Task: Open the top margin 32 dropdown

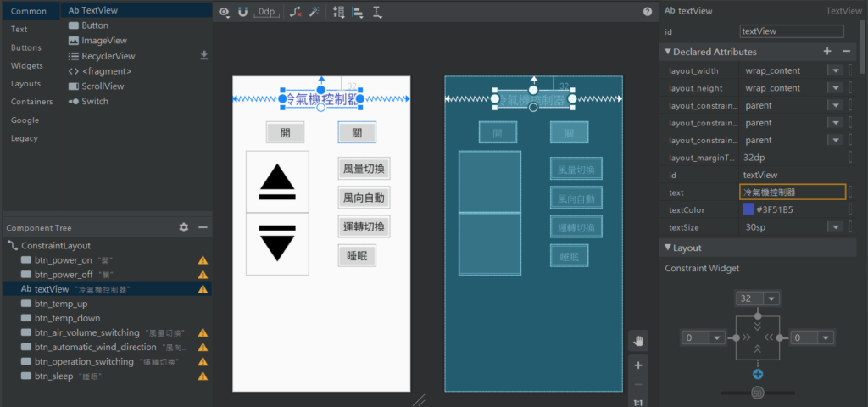Action: point(771,298)
